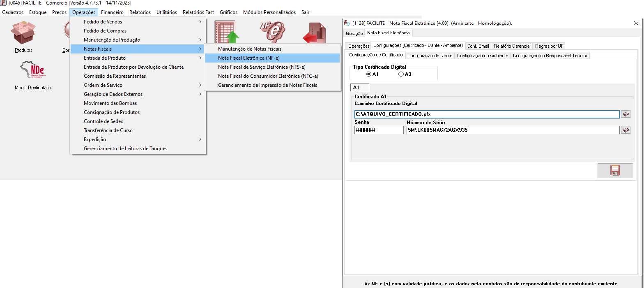644x288 pixels.
Task: Open the Conf. Email tab
Action: click(x=478, y=46)
